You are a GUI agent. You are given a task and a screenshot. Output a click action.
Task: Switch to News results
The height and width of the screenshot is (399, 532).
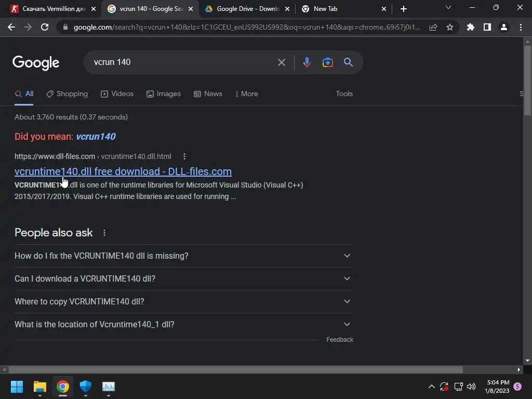[x=208, y=94]
